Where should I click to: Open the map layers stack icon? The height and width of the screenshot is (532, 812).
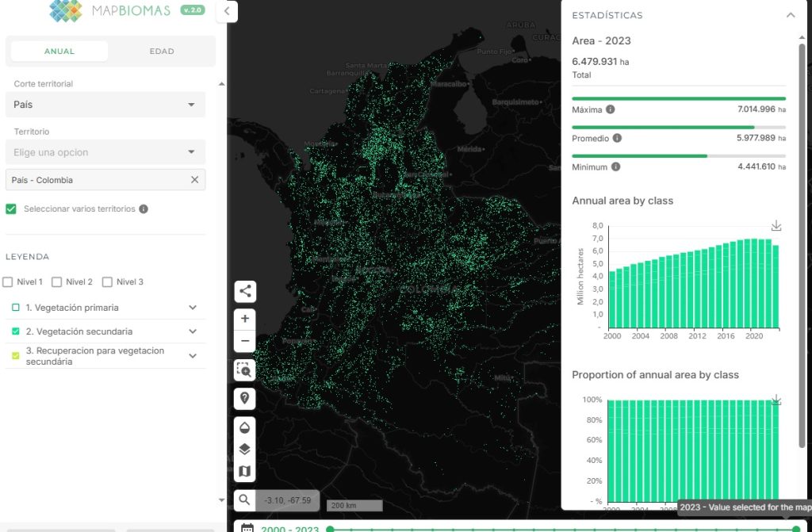coord(245,449)
